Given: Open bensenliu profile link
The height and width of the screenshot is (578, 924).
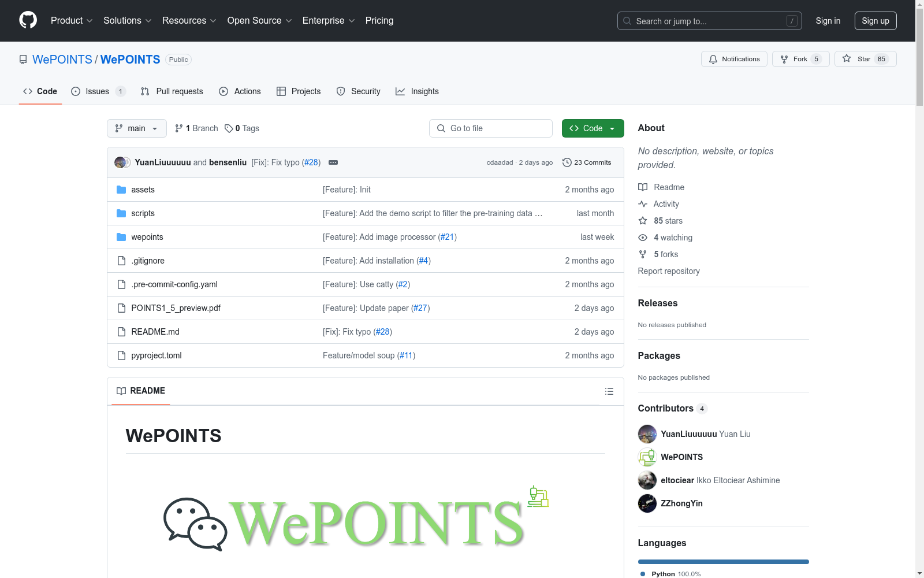Looking at the screenshot, I should tap(228, 162).
